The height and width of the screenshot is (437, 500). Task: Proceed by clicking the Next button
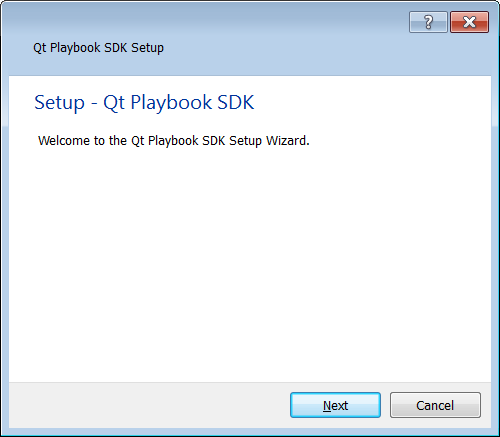335,405
